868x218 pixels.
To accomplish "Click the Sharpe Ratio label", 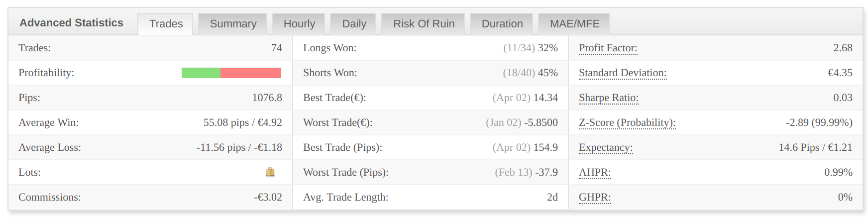I will point(608,98).
